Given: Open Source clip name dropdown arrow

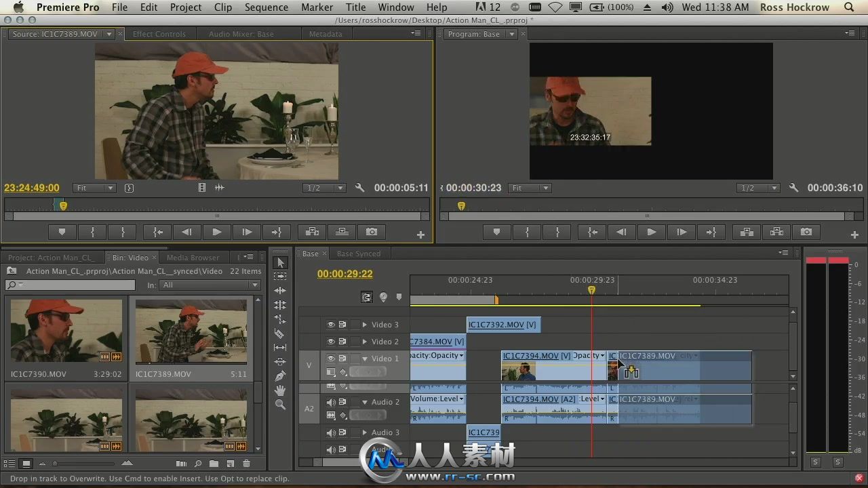Looking at the screenshot, I should 108,34.
